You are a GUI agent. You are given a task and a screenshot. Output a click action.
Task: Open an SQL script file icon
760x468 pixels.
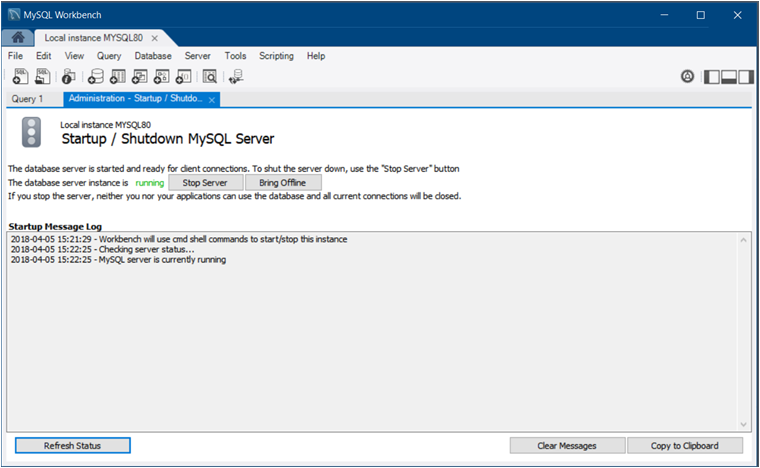[43, 77]
